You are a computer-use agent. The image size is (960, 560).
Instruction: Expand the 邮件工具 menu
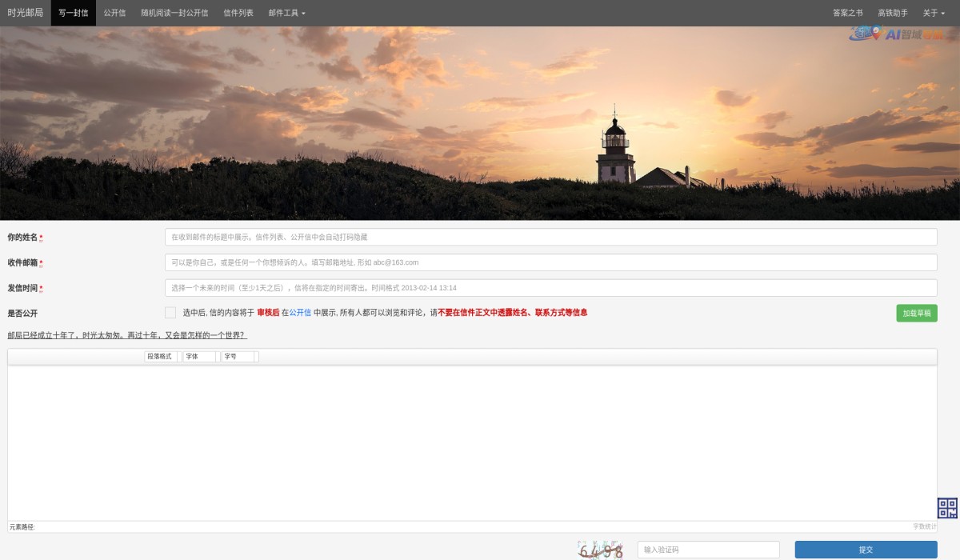pos(286,13)
